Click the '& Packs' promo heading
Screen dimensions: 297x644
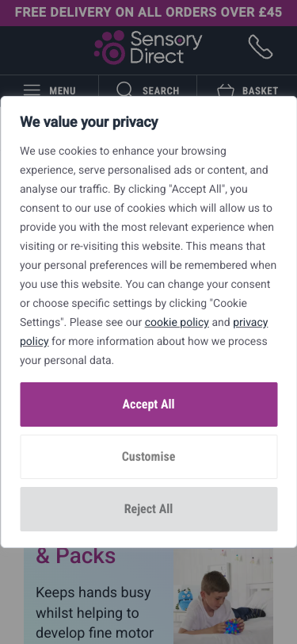pyautogui.click(x=75, y=556)
